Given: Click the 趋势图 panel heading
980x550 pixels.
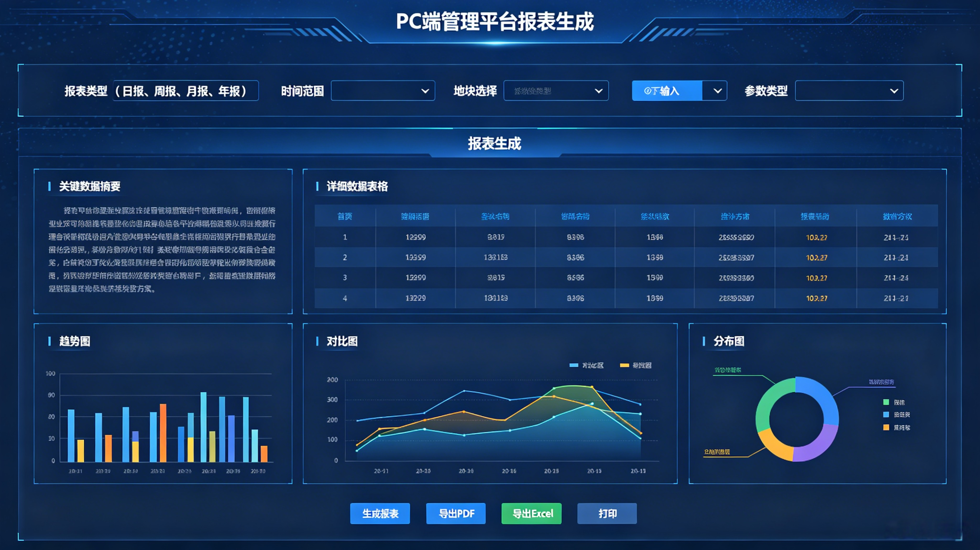Looking at the screenshot, I should click(75, 341).
